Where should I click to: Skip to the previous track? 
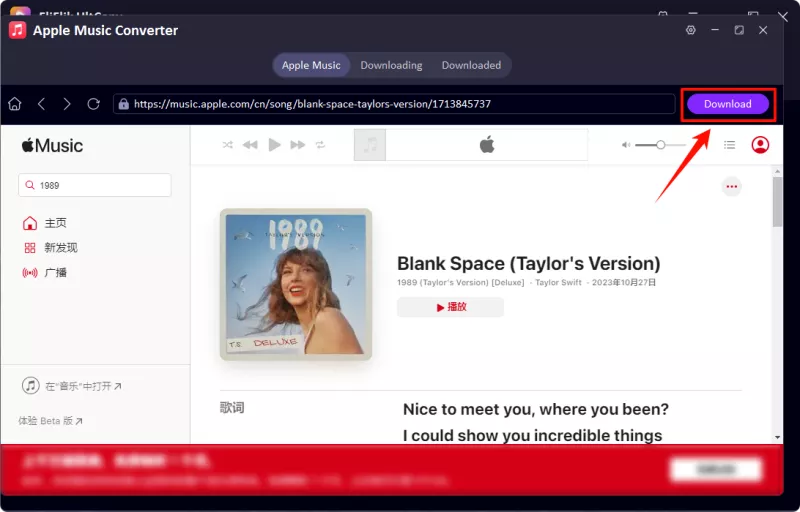pyautogui.click(x=250, y=145)
